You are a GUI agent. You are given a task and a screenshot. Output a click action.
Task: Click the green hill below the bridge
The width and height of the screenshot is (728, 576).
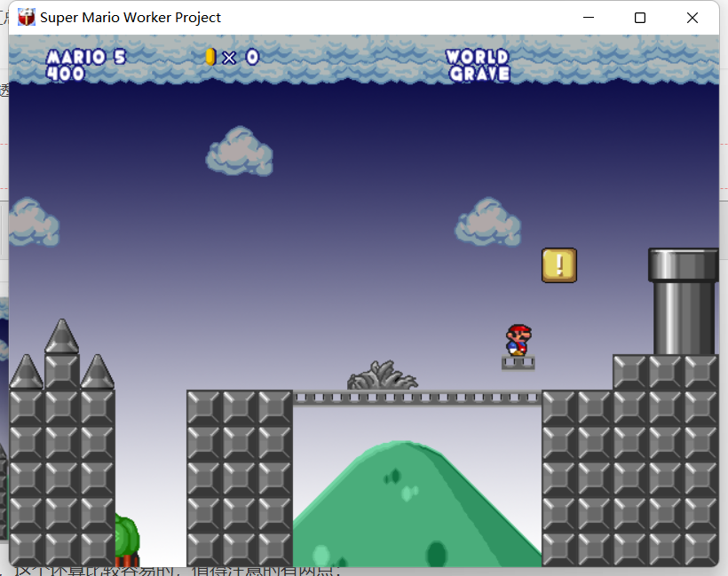coord(417,503)
